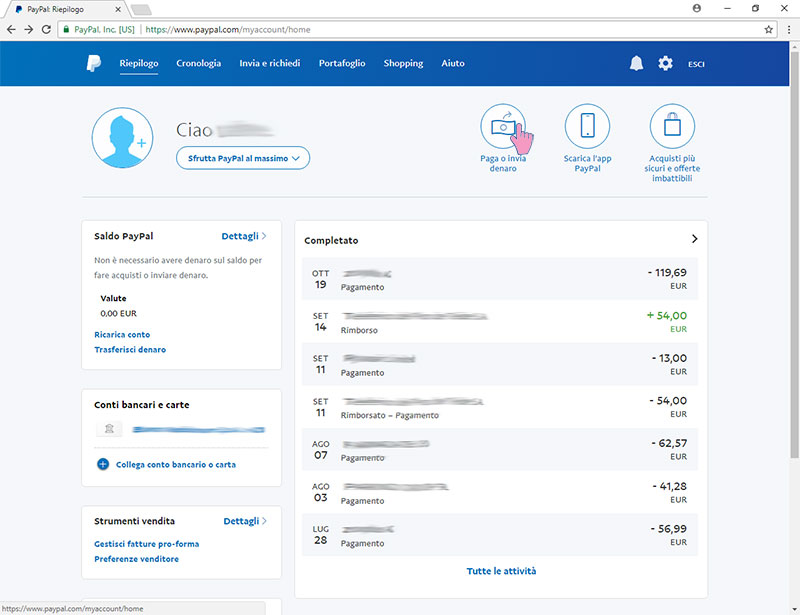This screenshot has width=800, height=615.
Task: Open the SET 14 Rimborso of +54,00 EUR
Action: point(500,322)
